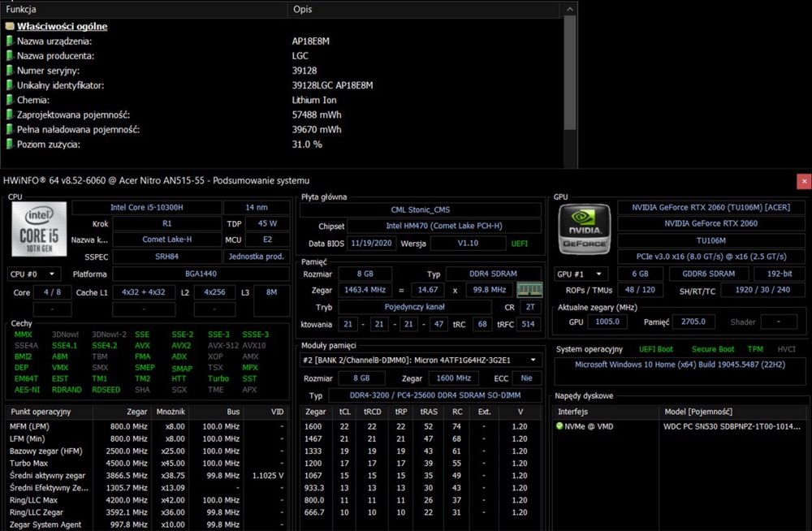This screenshot has height=531, width=812.
Task: Click the 1463.4 MHz memory clock field
Action: pyautogui.click(x=365, y=290)
